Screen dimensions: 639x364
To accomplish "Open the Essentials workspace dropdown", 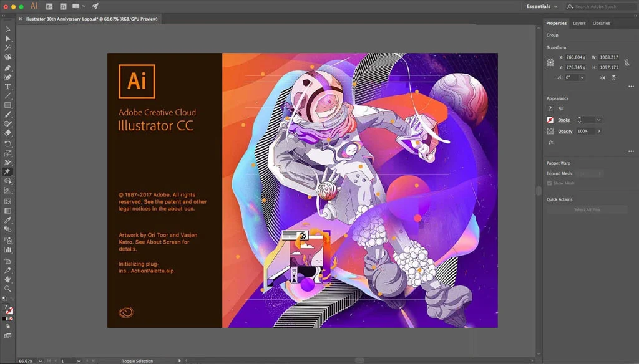I will point(540,6).
